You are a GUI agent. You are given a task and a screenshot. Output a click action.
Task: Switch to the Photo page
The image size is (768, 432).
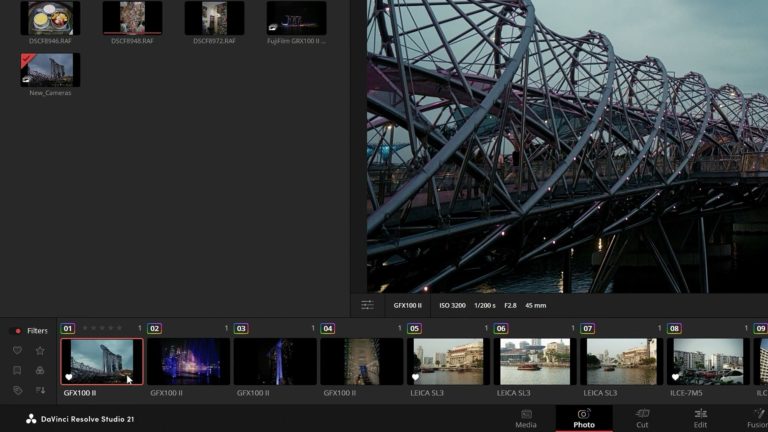[x=584, y=419]
